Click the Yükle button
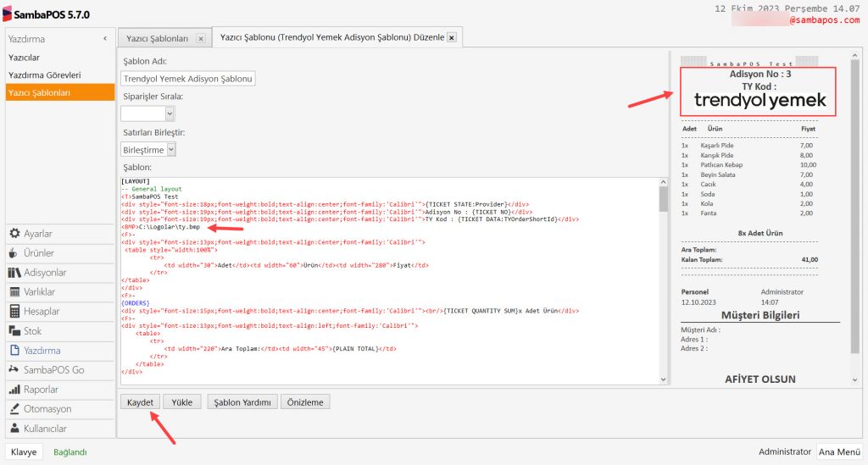Image resolution: width=868 pixels, height=465 pixels. 181,402
